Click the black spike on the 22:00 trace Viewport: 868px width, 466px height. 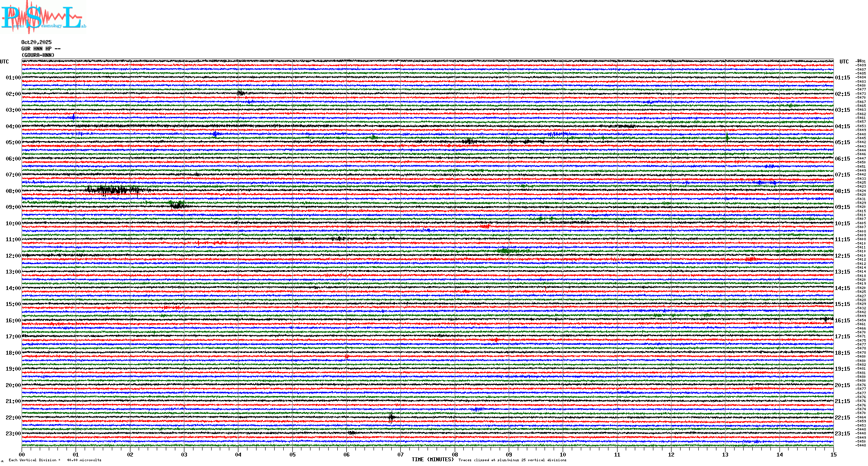391,417
